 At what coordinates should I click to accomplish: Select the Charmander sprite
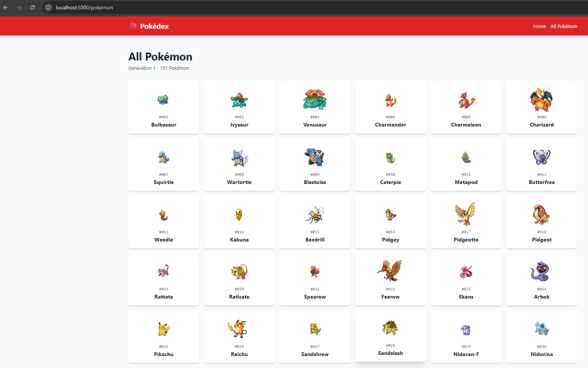click(391, 100)
